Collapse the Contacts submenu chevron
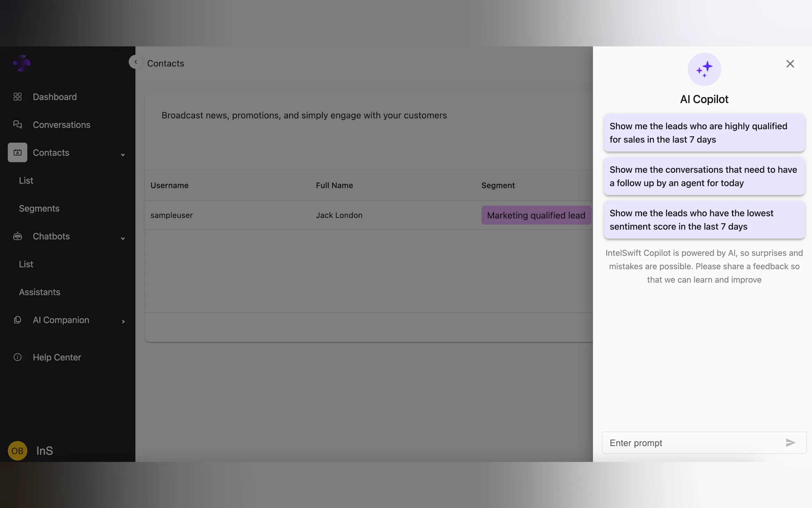 coord(123,155)
